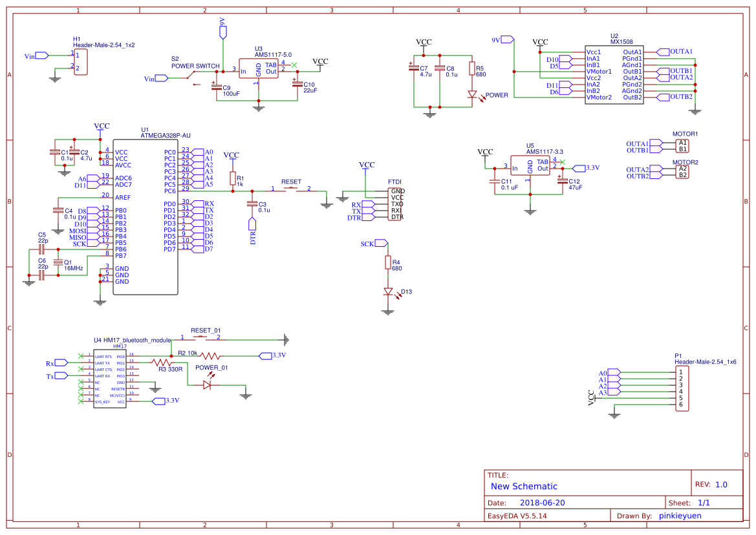
Task: Click the POWER_01 LED symbol
Action: [207, 385]
